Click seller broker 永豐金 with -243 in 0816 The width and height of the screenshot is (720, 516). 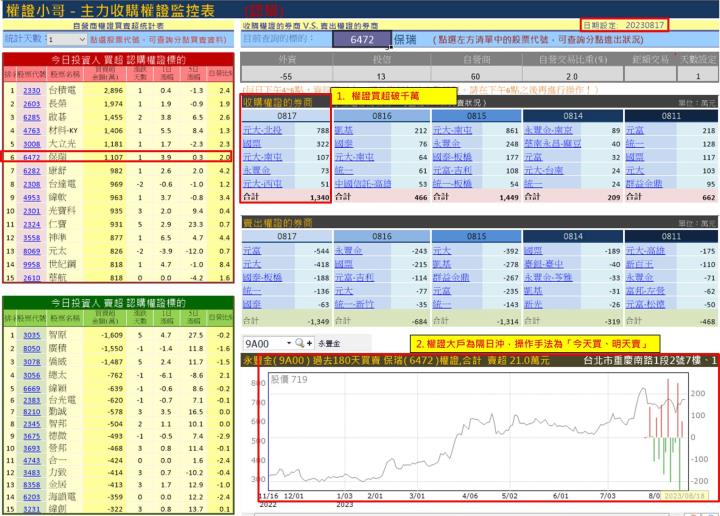pyautogui.click(x=349, y=251)
